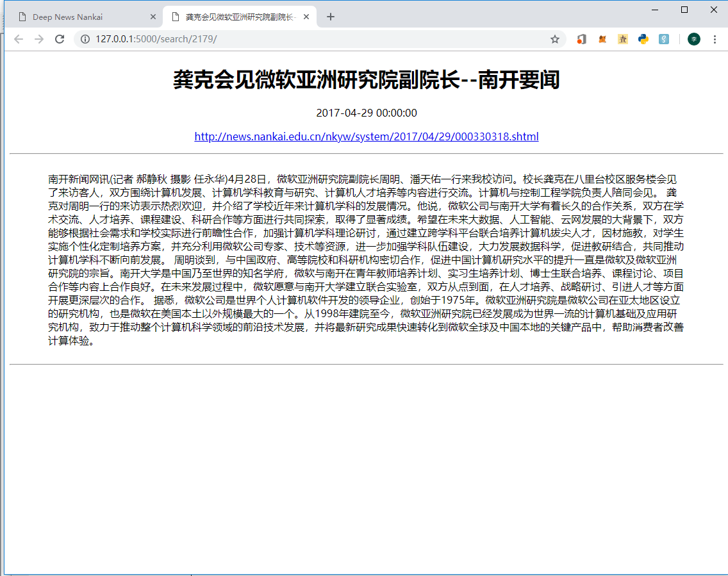This screenshot has height=576, width=728.
Task: Open the news.nankai.edu.cn article link
Action: pyautogui.click(x=367, y=136)
